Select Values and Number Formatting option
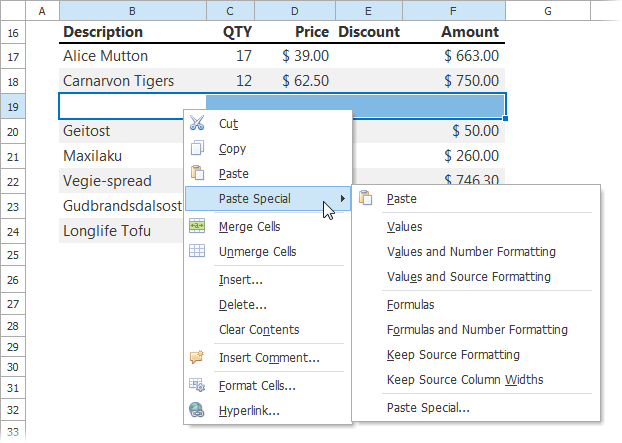Image resolution: width=622 pixels, height=443 pixels. coord(470,252)
